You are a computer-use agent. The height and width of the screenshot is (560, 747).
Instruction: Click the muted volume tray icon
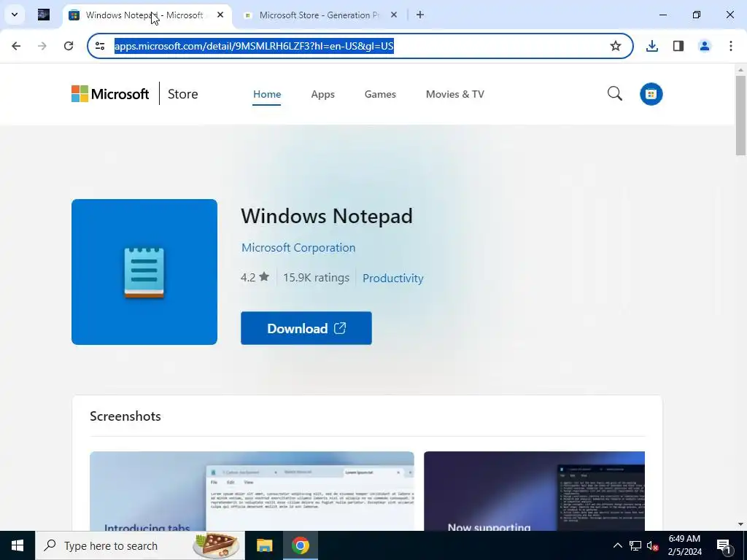tap(653, 545)
